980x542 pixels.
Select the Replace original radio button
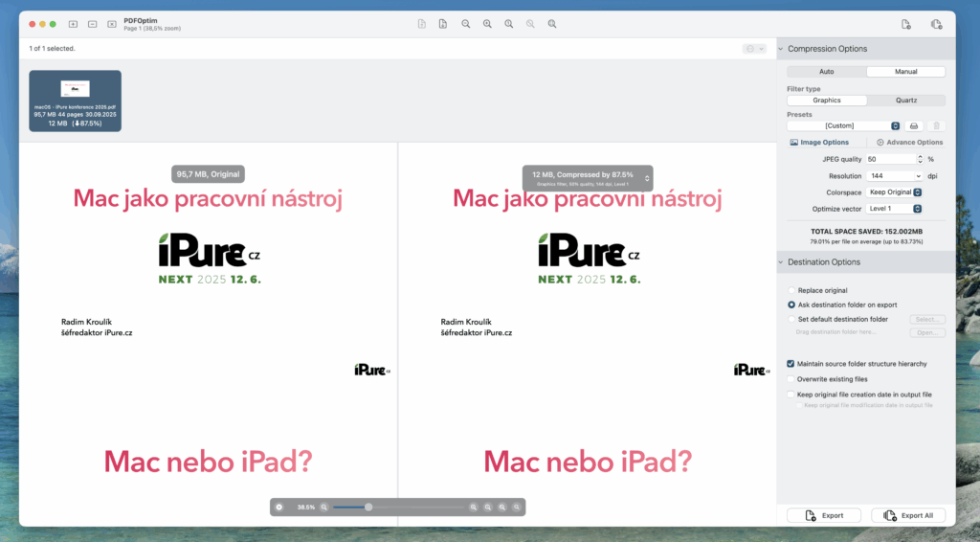(x=791, y=290)
